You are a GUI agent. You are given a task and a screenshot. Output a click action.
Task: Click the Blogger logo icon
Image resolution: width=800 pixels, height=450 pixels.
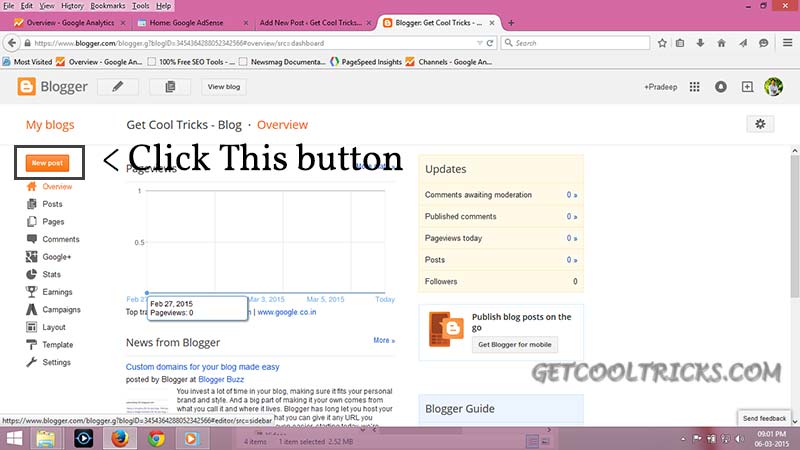tap(27, 87)
